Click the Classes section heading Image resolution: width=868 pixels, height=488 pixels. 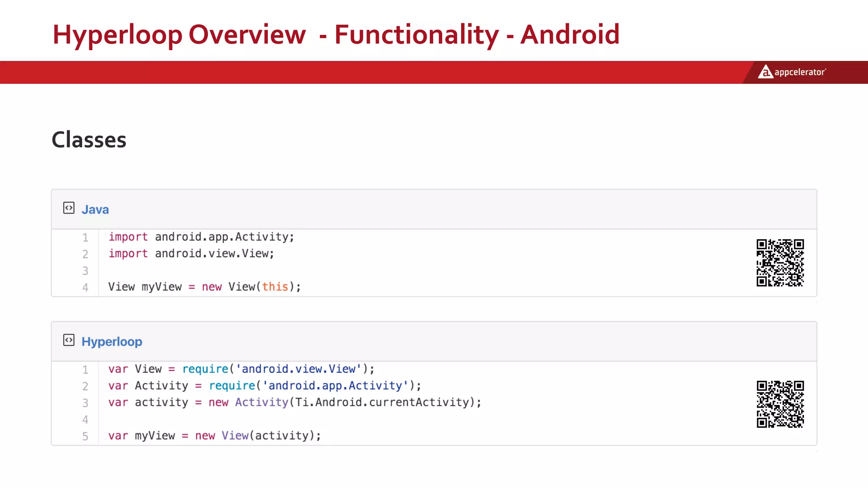pos(89,140)
